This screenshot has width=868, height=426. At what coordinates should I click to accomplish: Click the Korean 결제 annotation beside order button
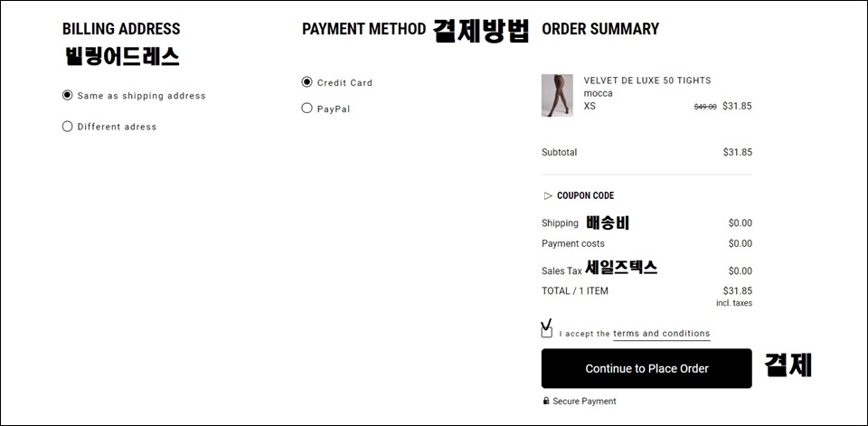pyautogui.click(x=788, y=365)
